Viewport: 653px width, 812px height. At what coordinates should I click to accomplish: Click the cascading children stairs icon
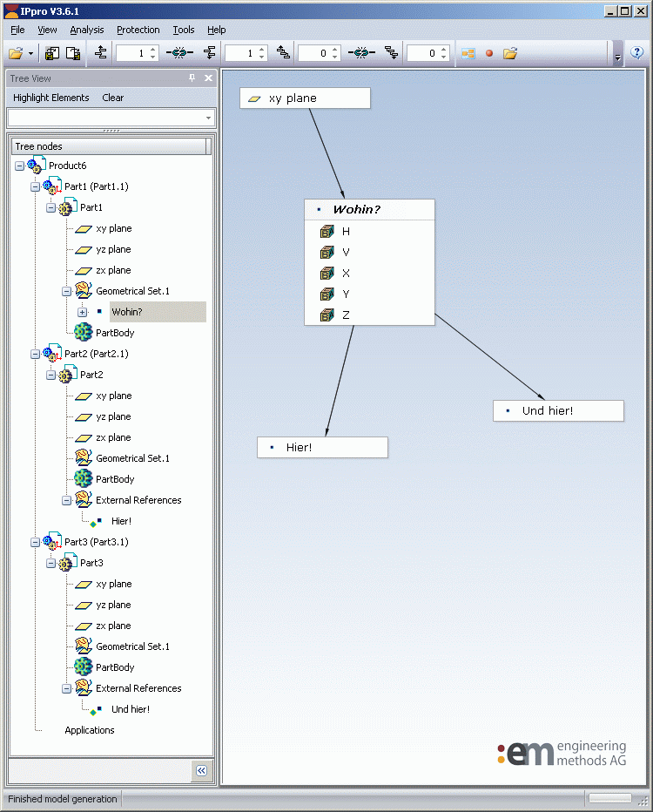tap(392, 52)
